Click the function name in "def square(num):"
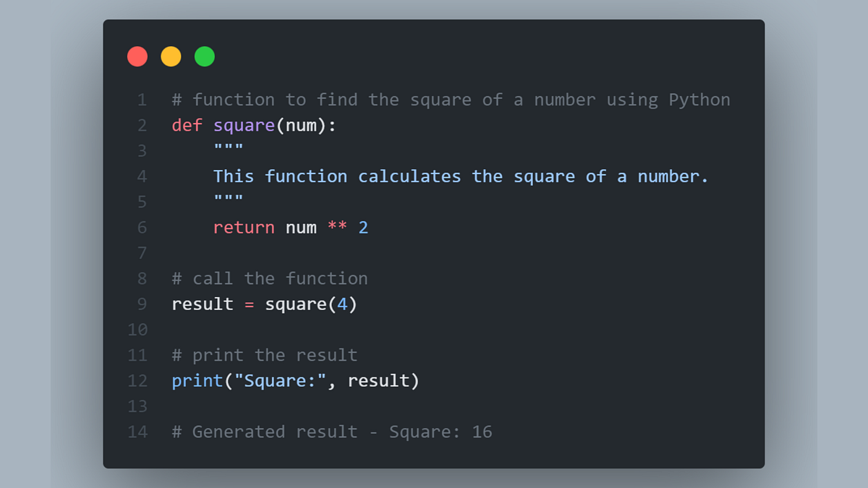868x488 pixels. coord(244,126)
